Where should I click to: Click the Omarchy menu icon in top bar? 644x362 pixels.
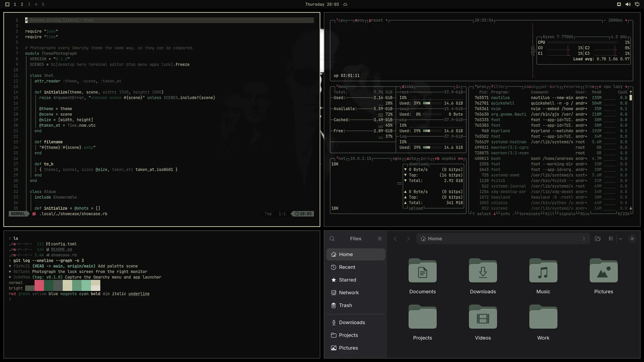pos(7,4)
